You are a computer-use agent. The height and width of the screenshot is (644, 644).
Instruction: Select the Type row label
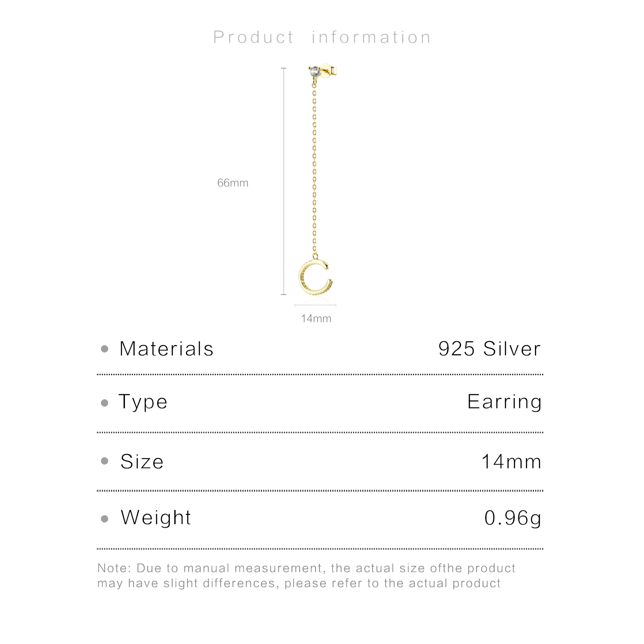click(x=143, y=402)
